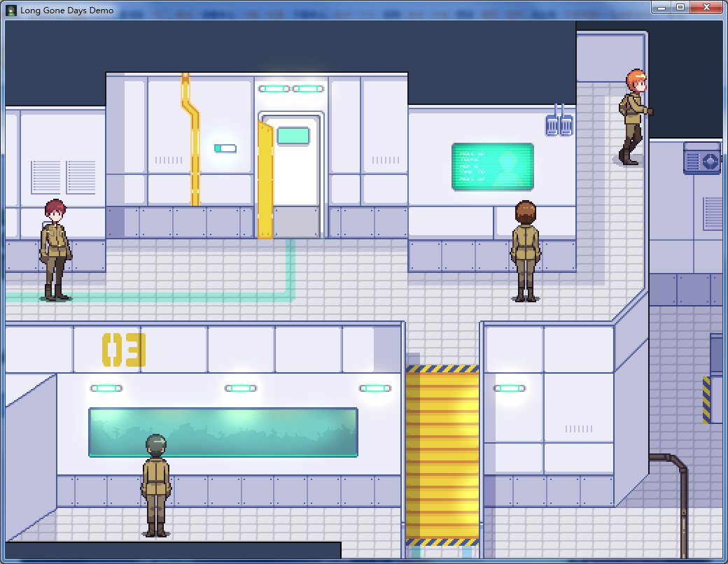Click the wall-mounted radios beside the monitor

(x=559, y=120)
